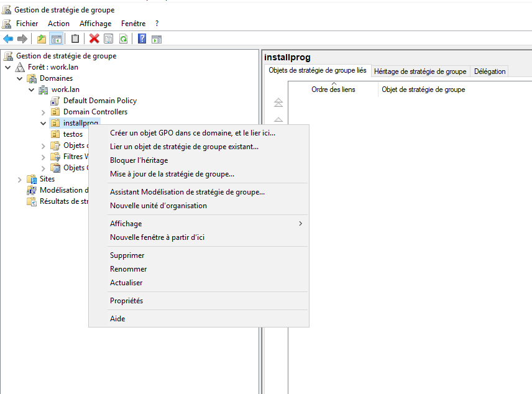
Task: Collapse the work.lan domain node
Action: click(x=31, y=89)
